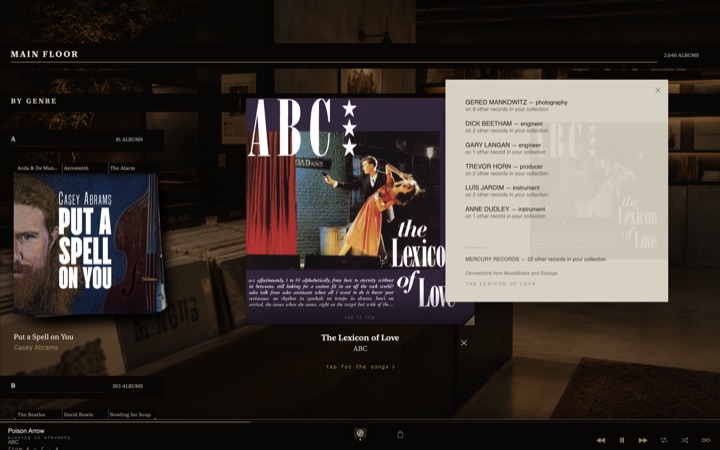Dismiss The Lexicon of Love album view

pyautogui.click(x=464, y=343)
